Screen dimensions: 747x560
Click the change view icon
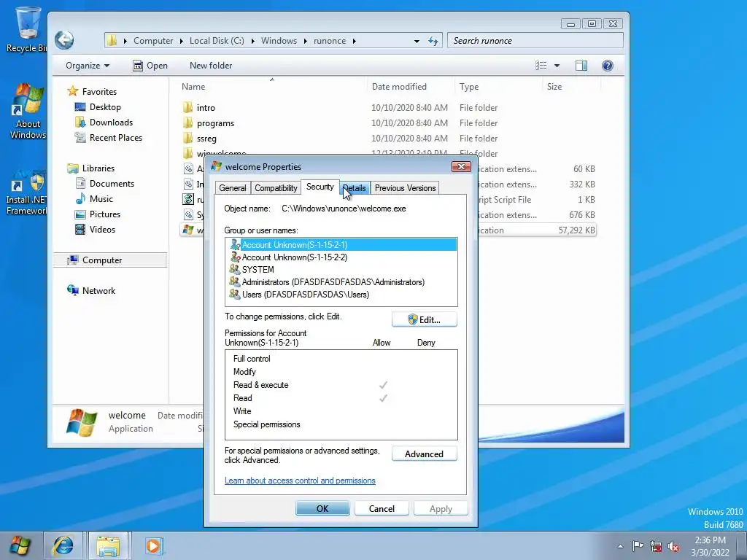(x=541, y=66)
